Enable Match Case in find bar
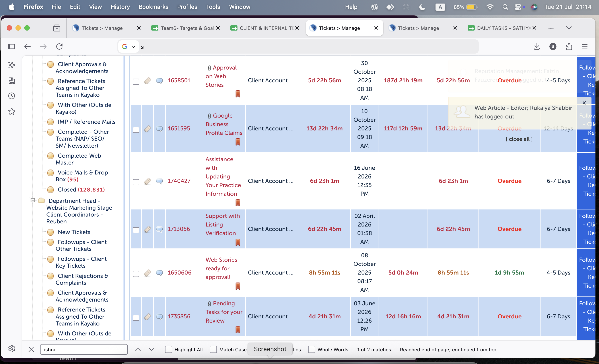599x364 pixels. pos(213,349)
